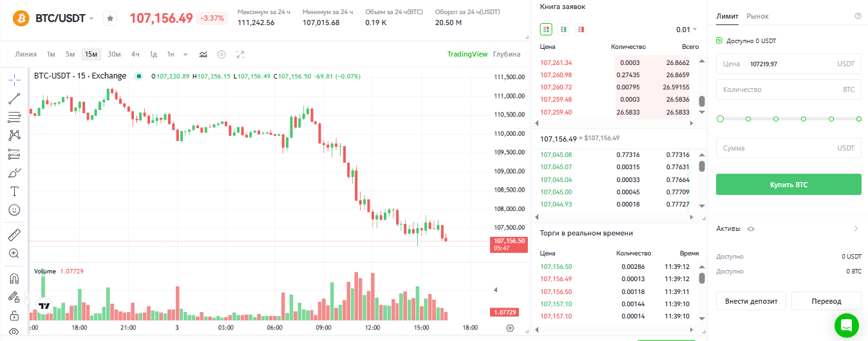
Task: Show only sell orders in the order book
Action: click(x=581, y=29)
